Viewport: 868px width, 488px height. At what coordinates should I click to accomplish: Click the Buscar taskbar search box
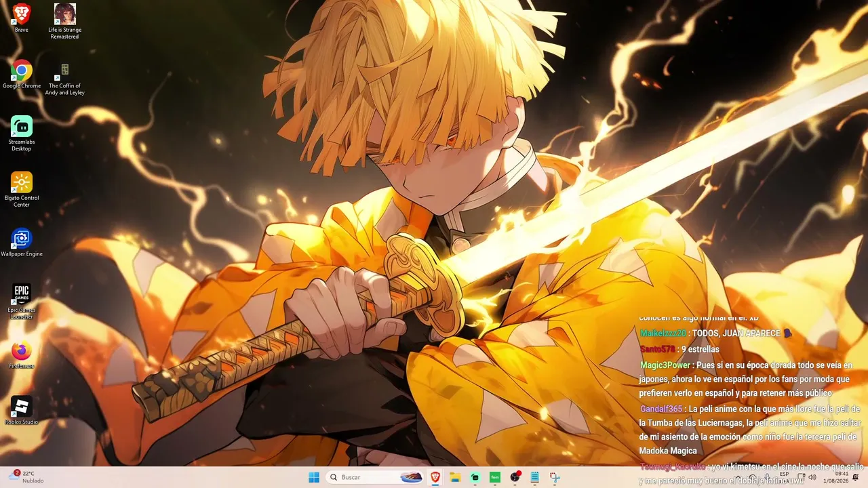[375, 477]
